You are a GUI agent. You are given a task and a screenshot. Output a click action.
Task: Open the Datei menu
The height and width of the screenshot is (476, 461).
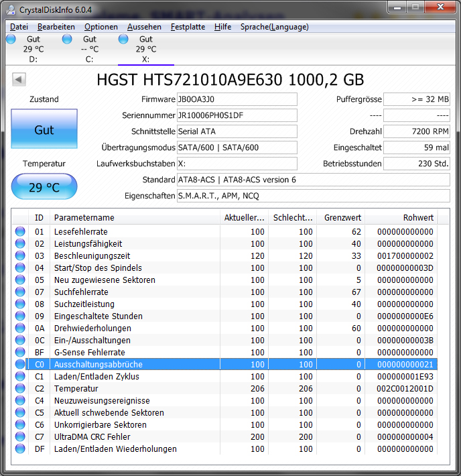tap(19, 27)
